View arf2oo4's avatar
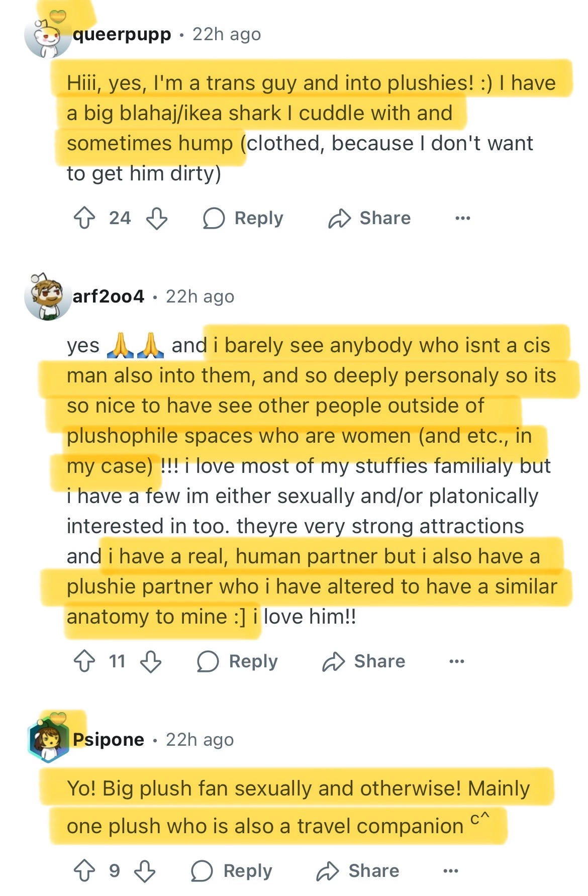 pyautogui.click(x=47, y=298)
